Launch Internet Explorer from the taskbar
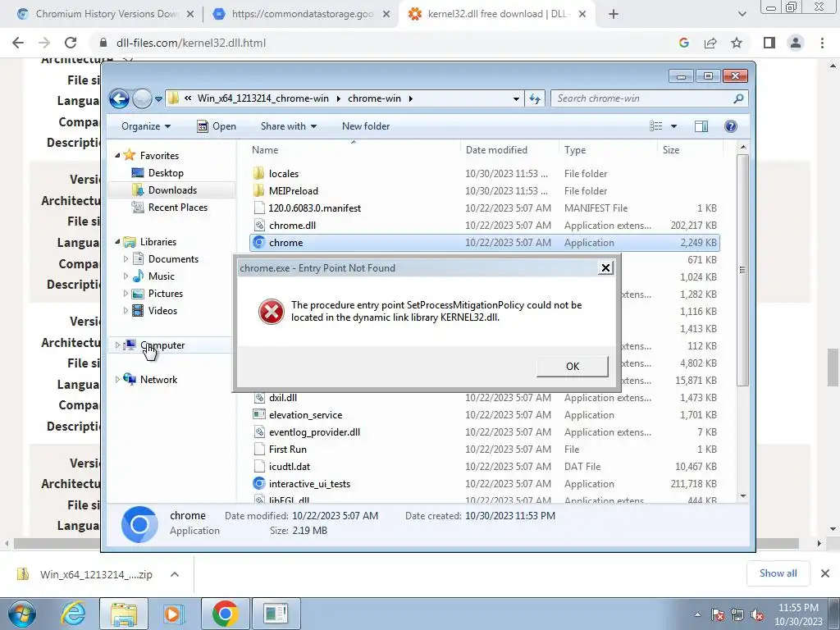Viewport: 840px width, 630px height. click(72, 614)
